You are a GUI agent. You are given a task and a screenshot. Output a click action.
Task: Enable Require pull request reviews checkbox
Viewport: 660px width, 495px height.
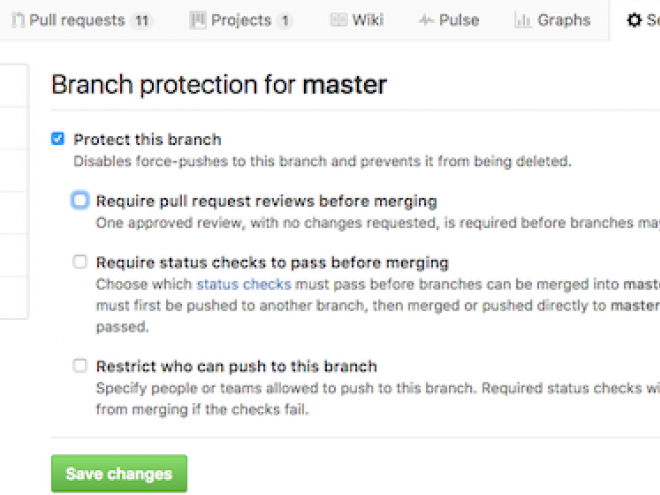click(80, 200)
